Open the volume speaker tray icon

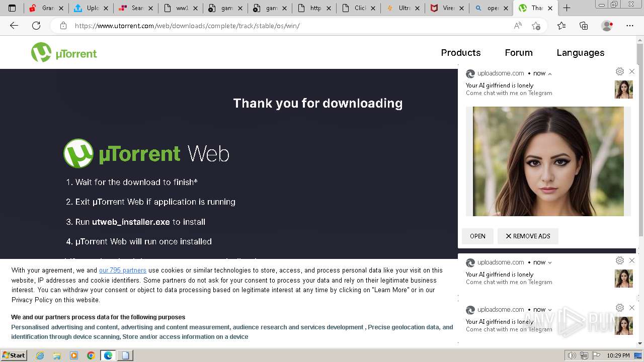(572, 355)
